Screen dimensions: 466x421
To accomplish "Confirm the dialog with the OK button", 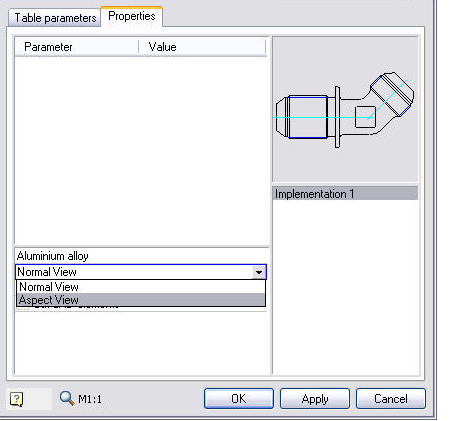I will tap(239, 399).
